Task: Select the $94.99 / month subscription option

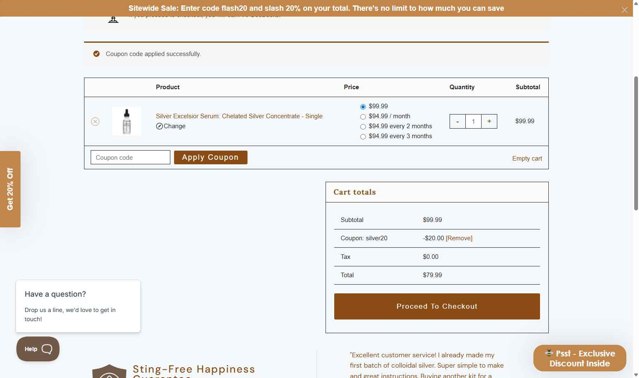Action: (x=363, y=117)
